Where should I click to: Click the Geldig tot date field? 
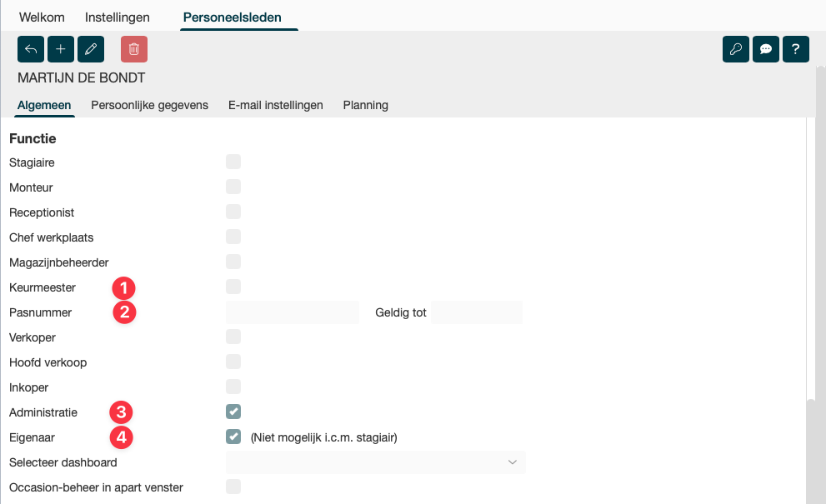tap(477, 312)
